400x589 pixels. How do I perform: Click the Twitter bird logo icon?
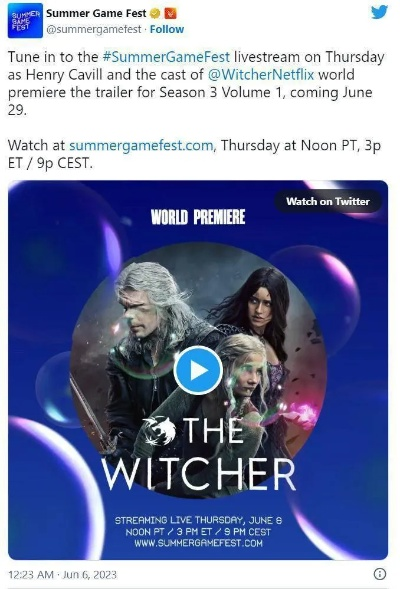379,12
